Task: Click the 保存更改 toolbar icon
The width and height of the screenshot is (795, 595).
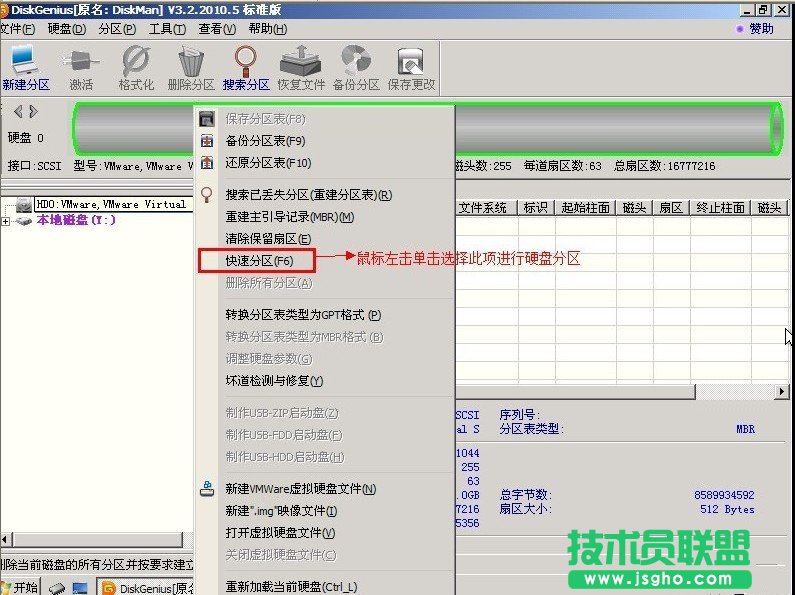Action: 411,61
